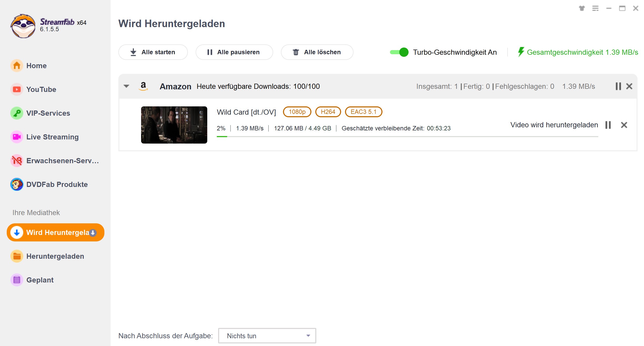Click Alle löschen to clear queue
Image resolution: width=644 pixels, height=346 pixels.
click(x=317, y=52)
